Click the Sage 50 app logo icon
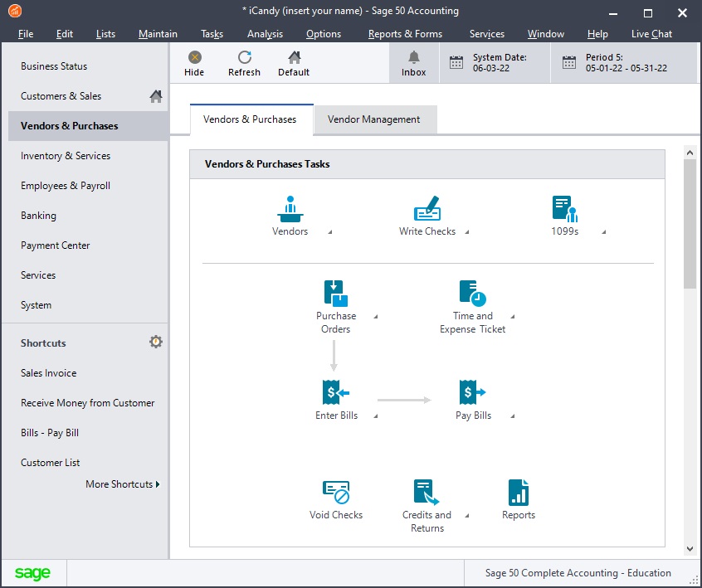The image size is (702, 588). click(x=15, y=11)
